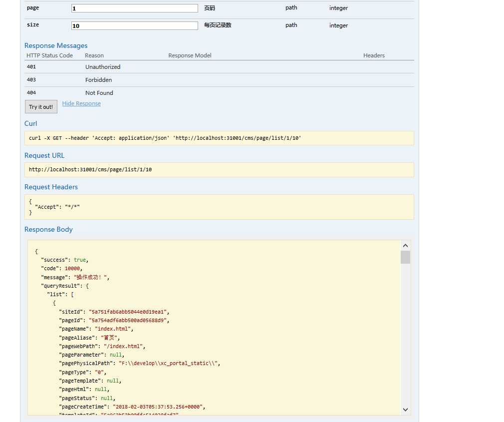This screenshot has width=504, height=422.
Task: Click the "pagePhysicalPath" line
Action: 140,364
